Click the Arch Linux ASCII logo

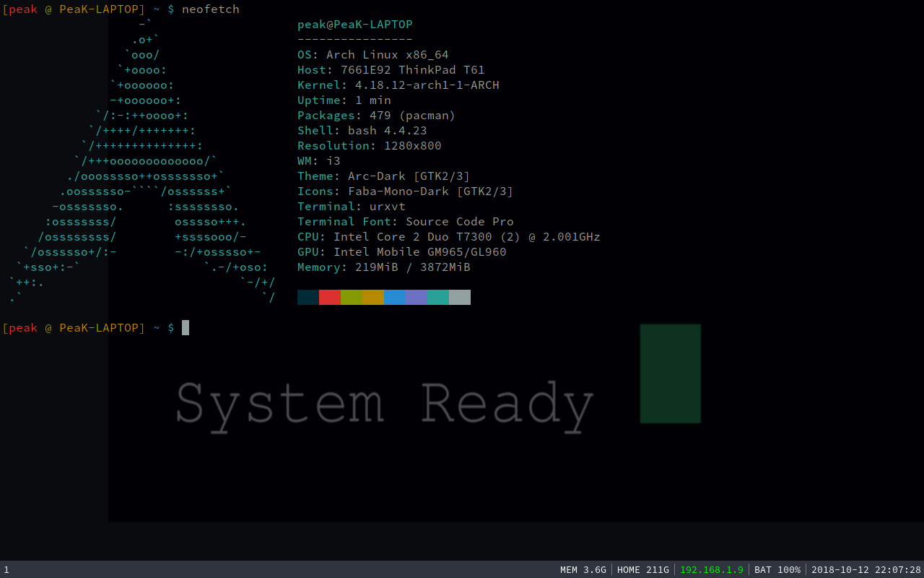pos(142,161)
